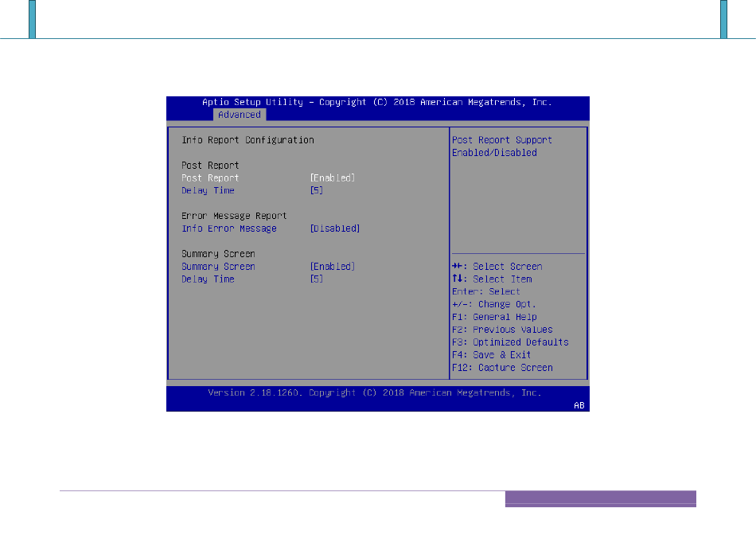Click Select Screen key hint

pyautogui.click(x=497, y=267)
